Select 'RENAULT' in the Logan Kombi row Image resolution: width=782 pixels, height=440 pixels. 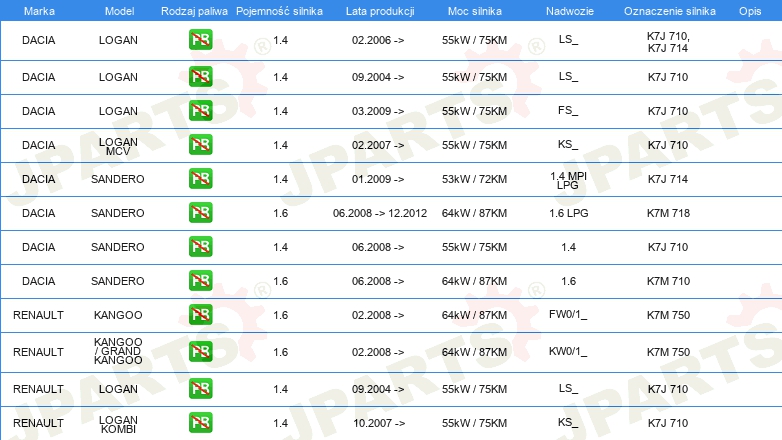click(x=38, y=423)
